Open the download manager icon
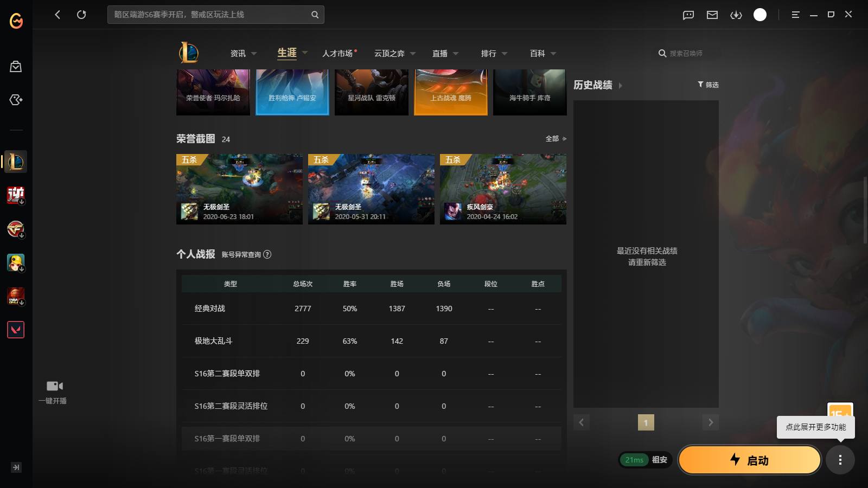 [736, 15]
